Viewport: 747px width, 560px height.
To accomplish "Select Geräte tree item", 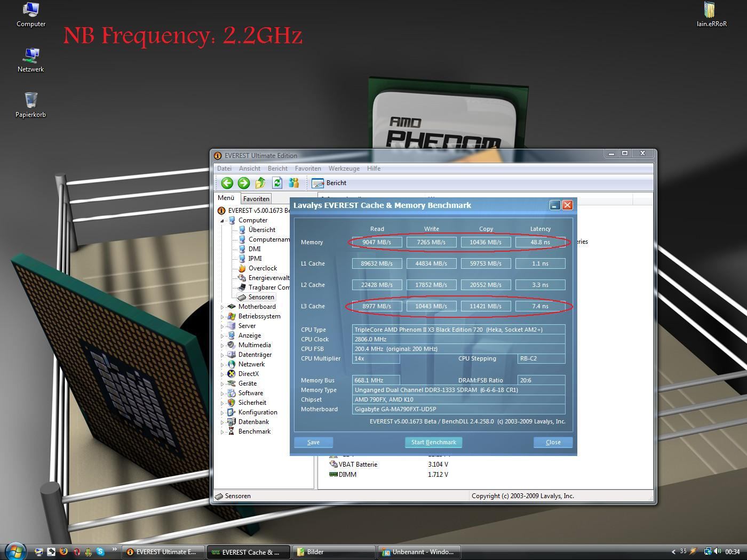I will click(247, 383).
